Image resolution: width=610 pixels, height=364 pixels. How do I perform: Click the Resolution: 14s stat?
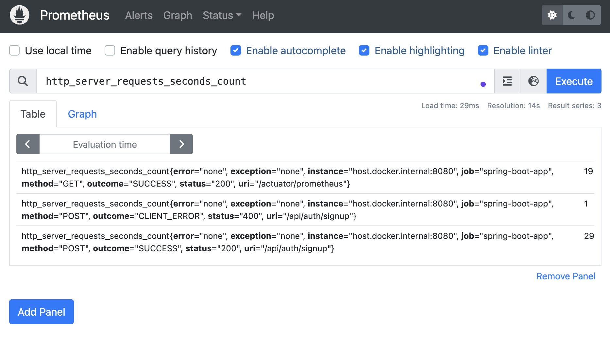pyautogui.click(x=514, y=106)
